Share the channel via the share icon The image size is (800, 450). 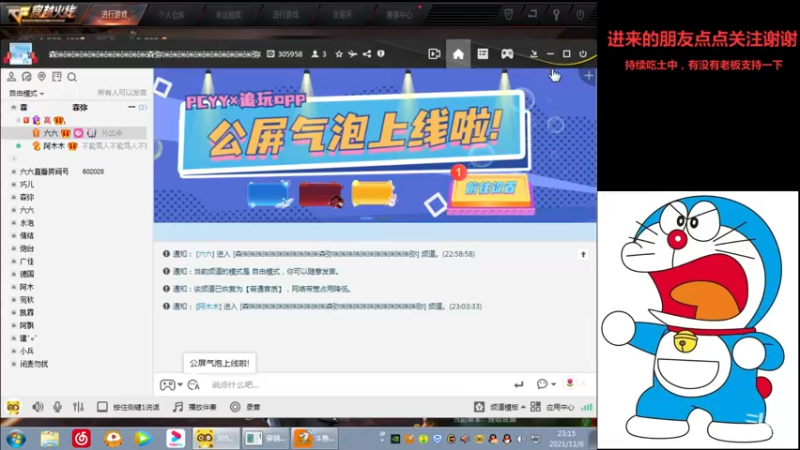point(367,54)
